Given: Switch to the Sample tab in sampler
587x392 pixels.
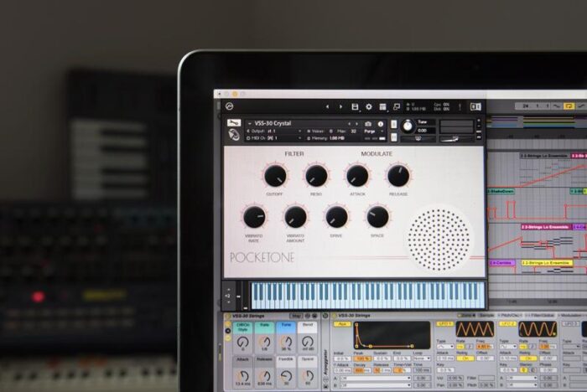Looking at the screenshot, I should pyautogui.click(x=486, y=316).
